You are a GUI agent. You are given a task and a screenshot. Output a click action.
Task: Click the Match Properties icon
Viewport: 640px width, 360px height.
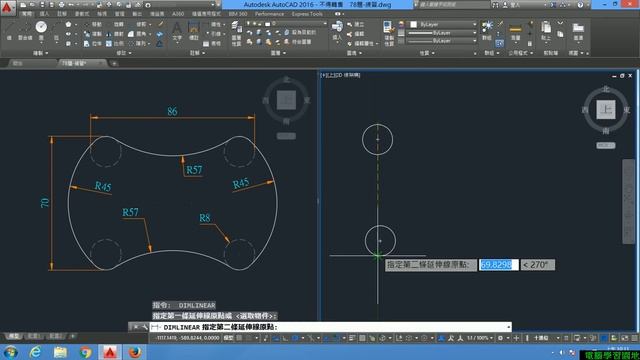[x=389, y=32]
